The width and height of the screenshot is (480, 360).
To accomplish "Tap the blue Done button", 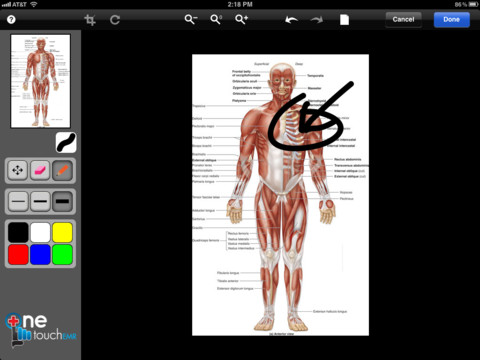I will point(452,20).
